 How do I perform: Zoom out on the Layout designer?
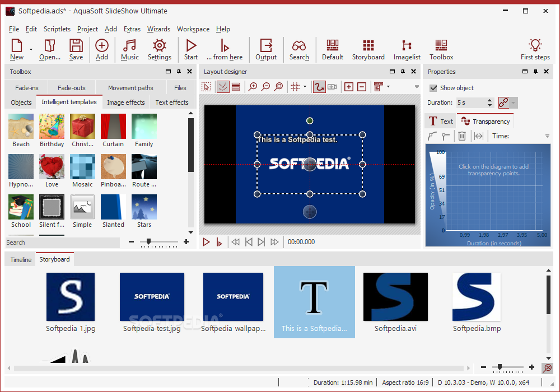(x=265, y=87)
